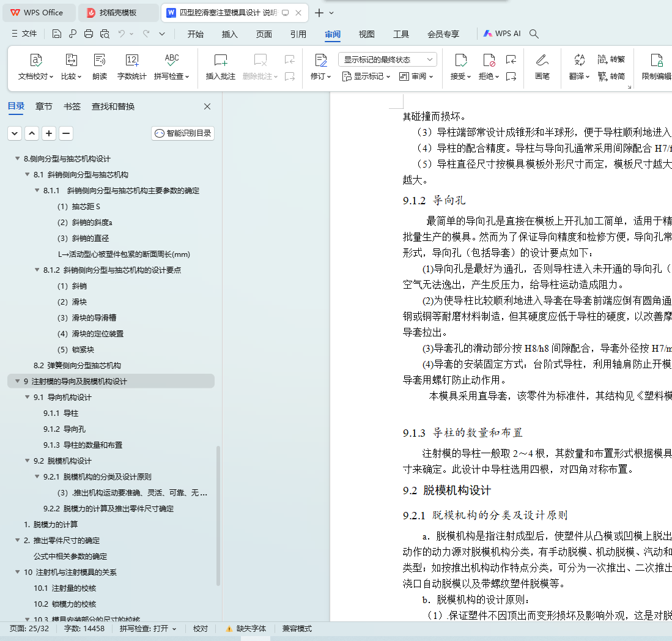This screenshot has height=641, width=672.
Task: Click the redo arrow icon
Action: click(x=146, y=34)
